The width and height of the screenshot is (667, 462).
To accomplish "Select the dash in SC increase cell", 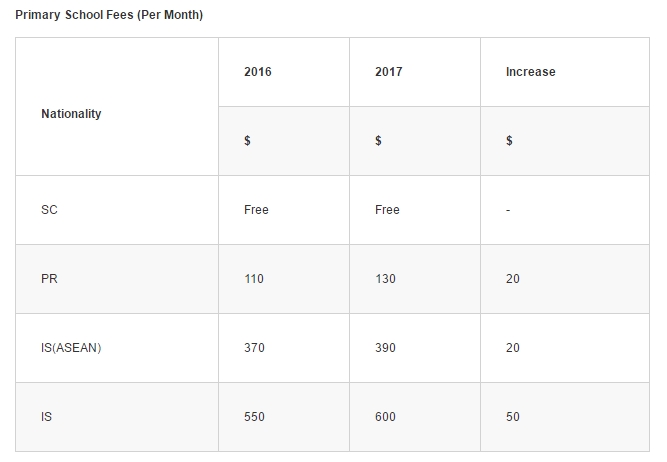I will [508, 210].
